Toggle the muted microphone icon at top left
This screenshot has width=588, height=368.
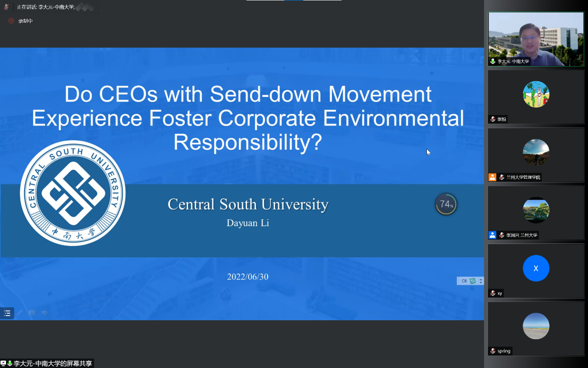[x=6, y=7]
